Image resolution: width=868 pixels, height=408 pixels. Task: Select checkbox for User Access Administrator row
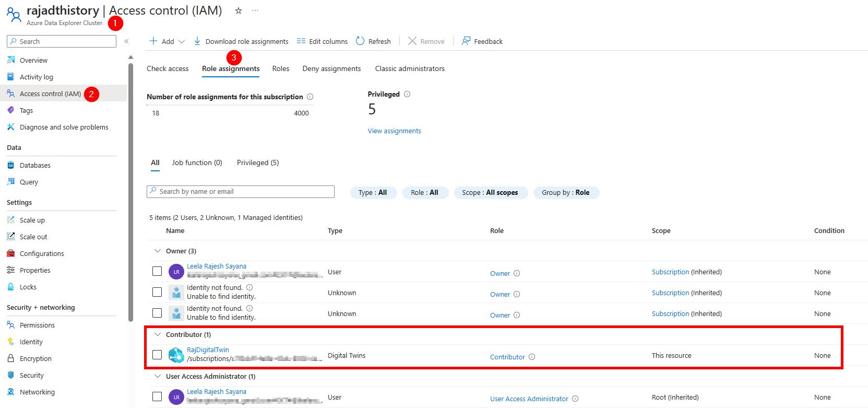tap(157, 397)
